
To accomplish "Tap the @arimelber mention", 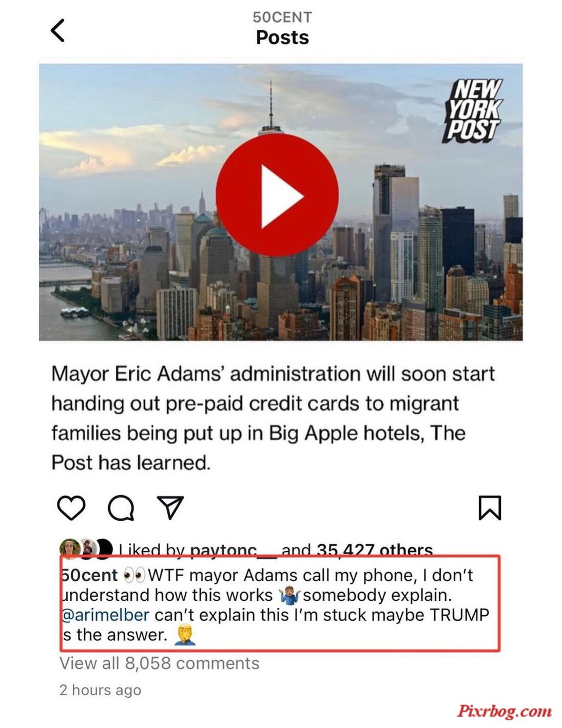I will (105, 615).
